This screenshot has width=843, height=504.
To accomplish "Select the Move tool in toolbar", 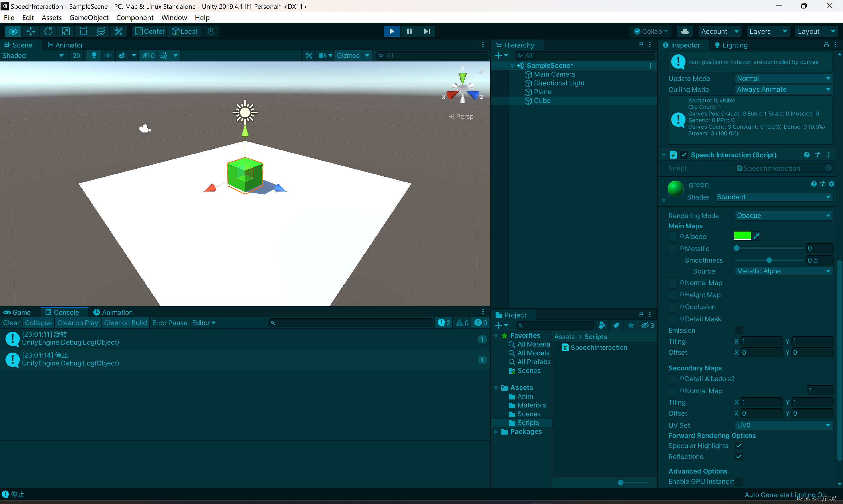I will pyautogui.click(x=30, y=31).
